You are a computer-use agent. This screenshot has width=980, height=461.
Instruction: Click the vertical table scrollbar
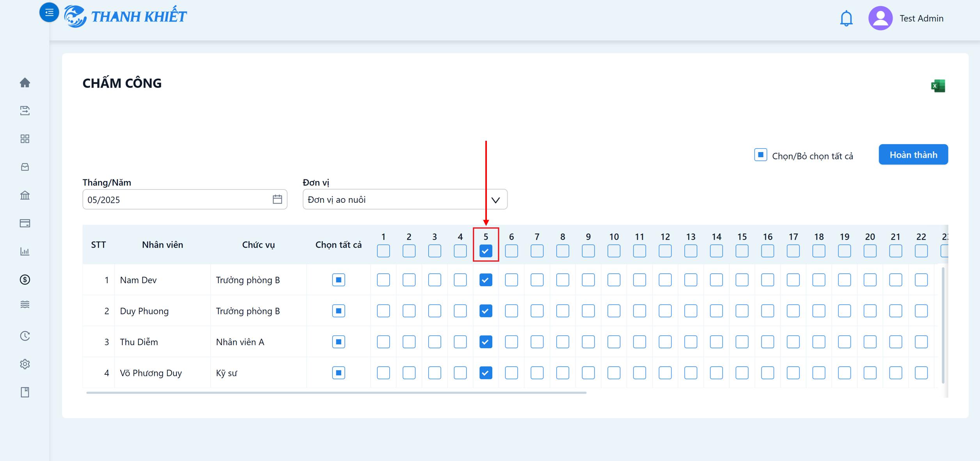point(943,325)
